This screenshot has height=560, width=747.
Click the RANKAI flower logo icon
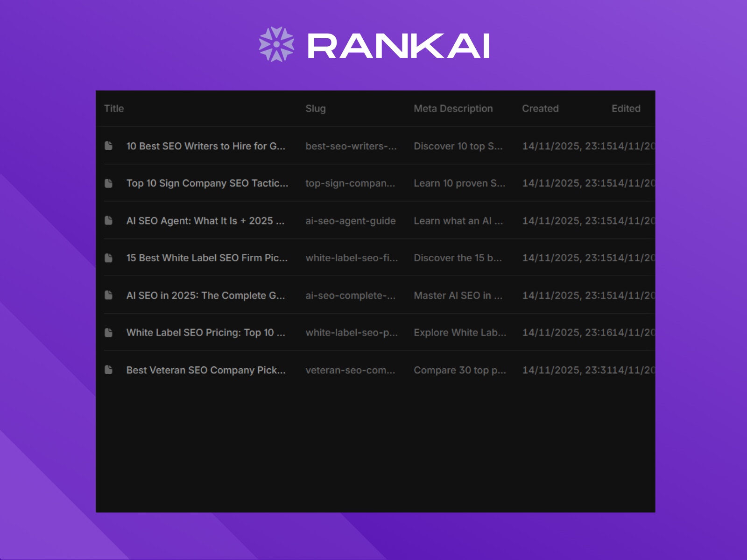(277, 45)
